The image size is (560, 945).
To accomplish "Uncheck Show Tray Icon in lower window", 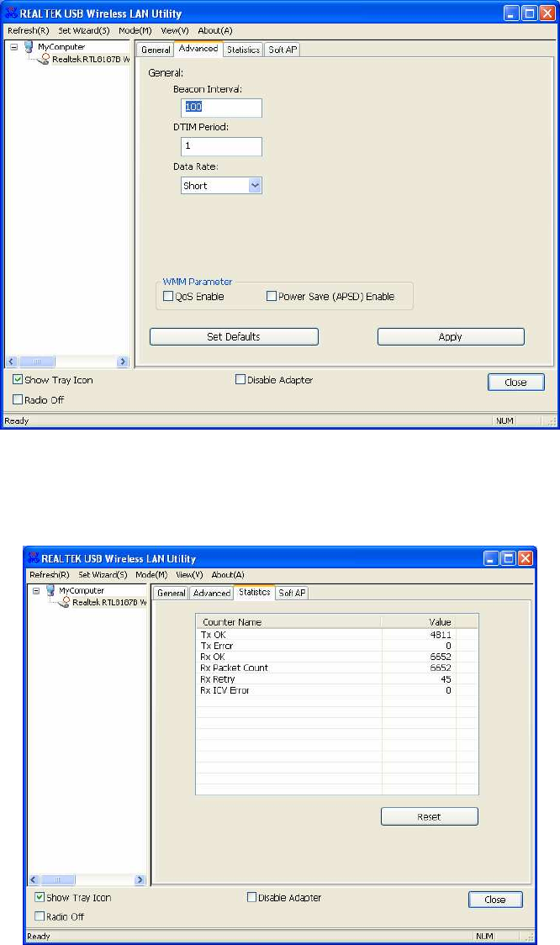I will [x=40, y=897].
